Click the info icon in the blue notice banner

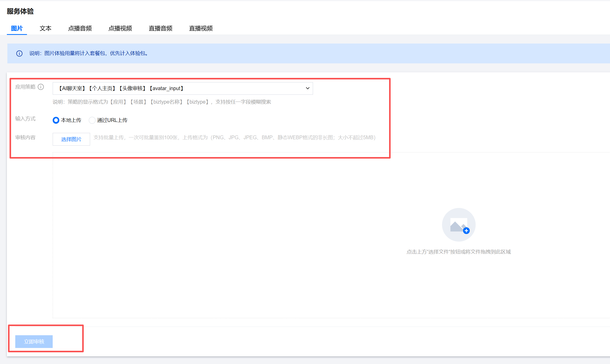(x=19, y=53)
